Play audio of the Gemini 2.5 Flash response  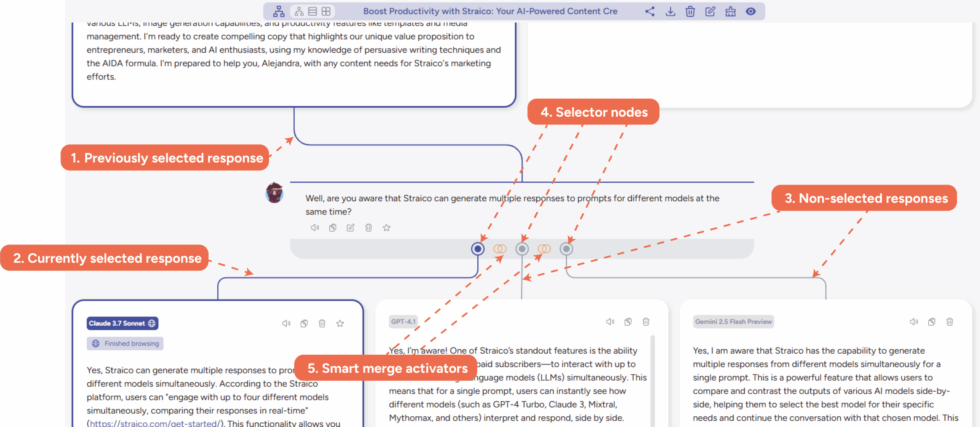coord(913,322)
